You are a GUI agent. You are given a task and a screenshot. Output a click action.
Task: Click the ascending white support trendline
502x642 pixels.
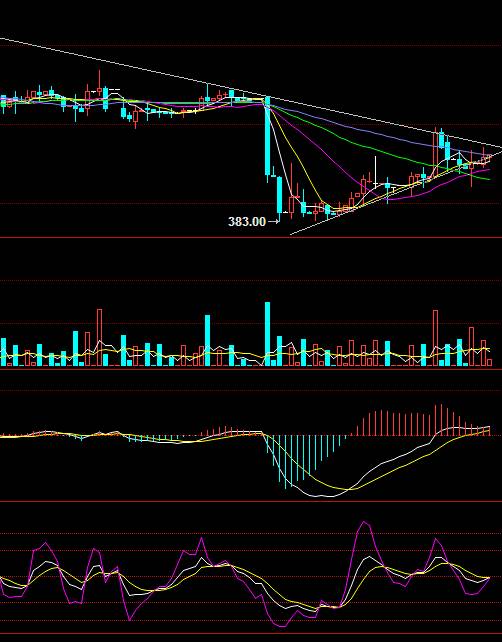click(396, 194)
